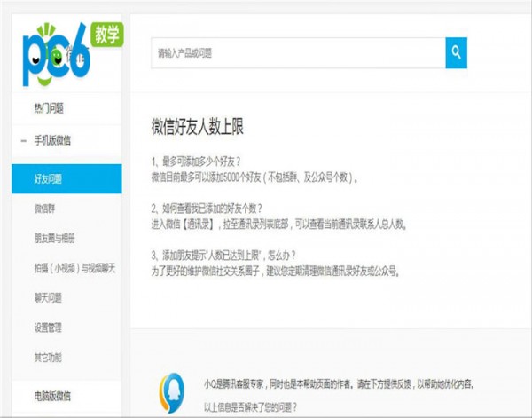The height and width of the screenshot is (418, 532).
Task: Click the 小Q是腾讯客服专家 description line
Action: pyautogui.click(x=339, y=384)
